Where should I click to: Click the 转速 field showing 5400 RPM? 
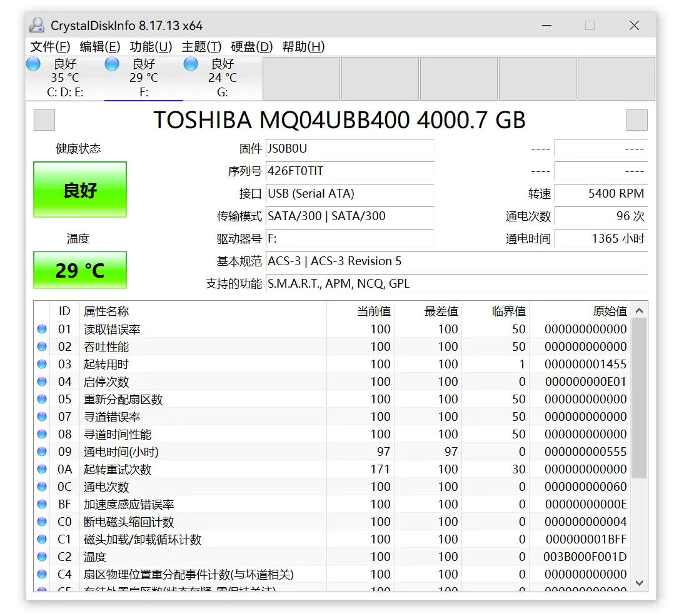pyautogui.click(x=601, y=194)
